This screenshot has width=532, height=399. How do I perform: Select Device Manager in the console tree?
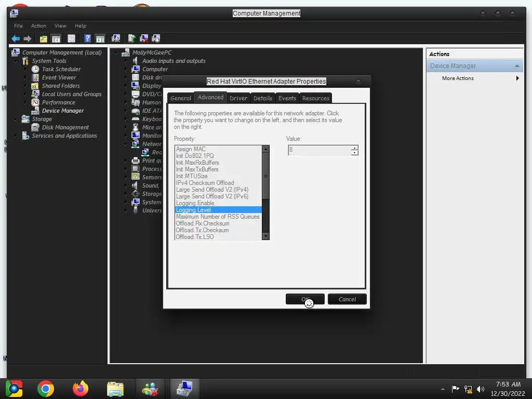(63, 111)
